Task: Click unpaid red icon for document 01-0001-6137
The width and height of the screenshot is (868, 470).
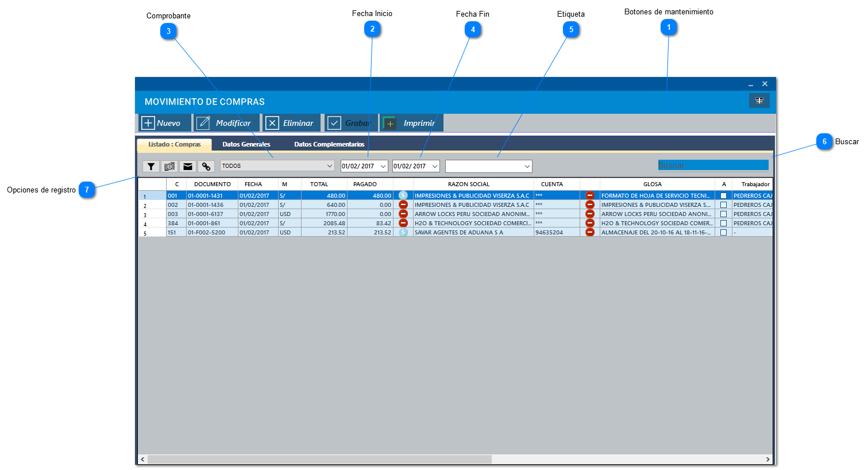Action: (403, 214)
